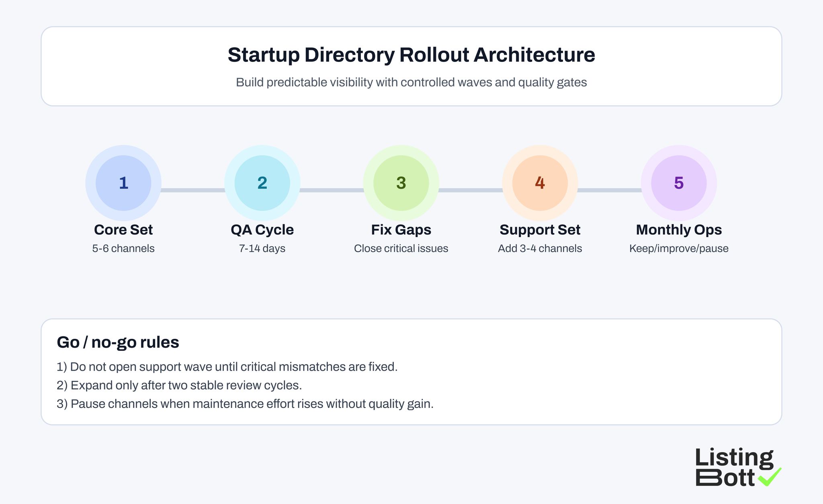The height and width of the screenshot is (504, 823).
Task: Click the QA Cycle label
Action: click(262, 229)
